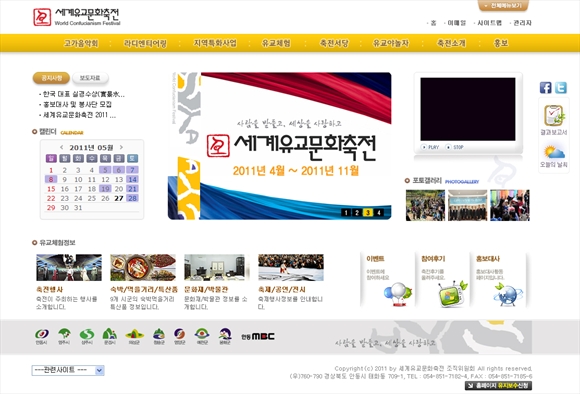Click the 홈페이지 유지보수신청 button
The height and width of the screenshot is (394, 580).
pyautogui.click(x=498, y=386)
